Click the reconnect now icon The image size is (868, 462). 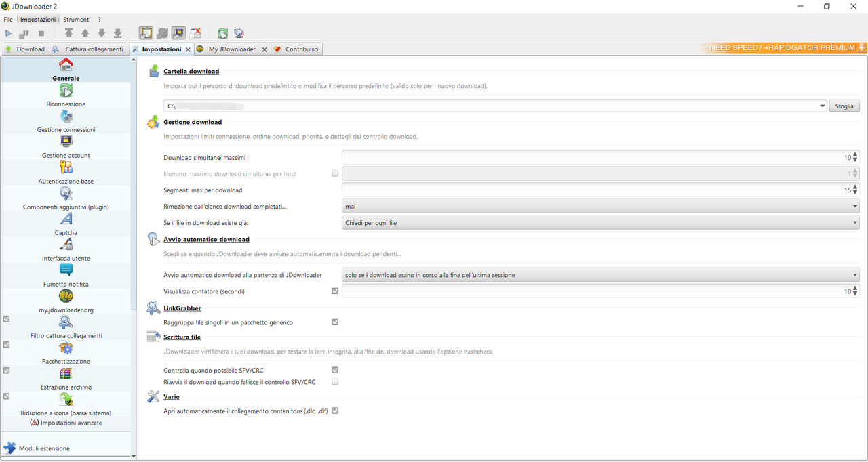click(223, 33)
